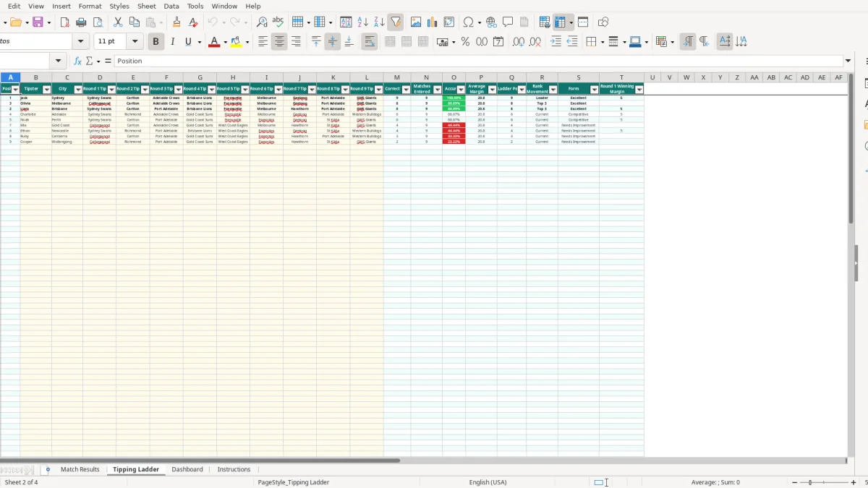Open Print Preview
Viewport: 868px width, 488px height.
(x=97, y=22)
